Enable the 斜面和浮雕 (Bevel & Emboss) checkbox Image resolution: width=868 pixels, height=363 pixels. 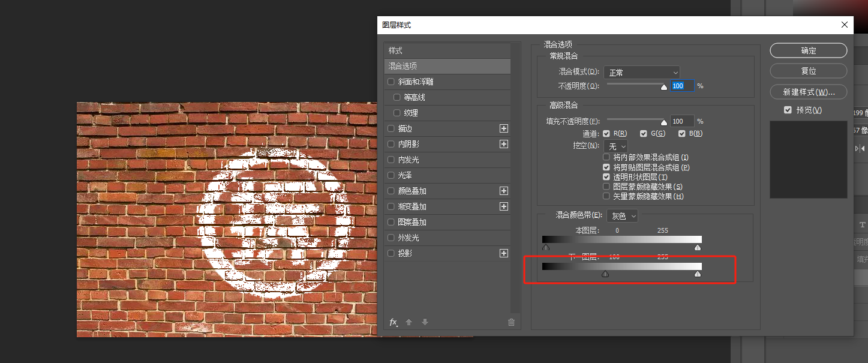tap(391, 82)
